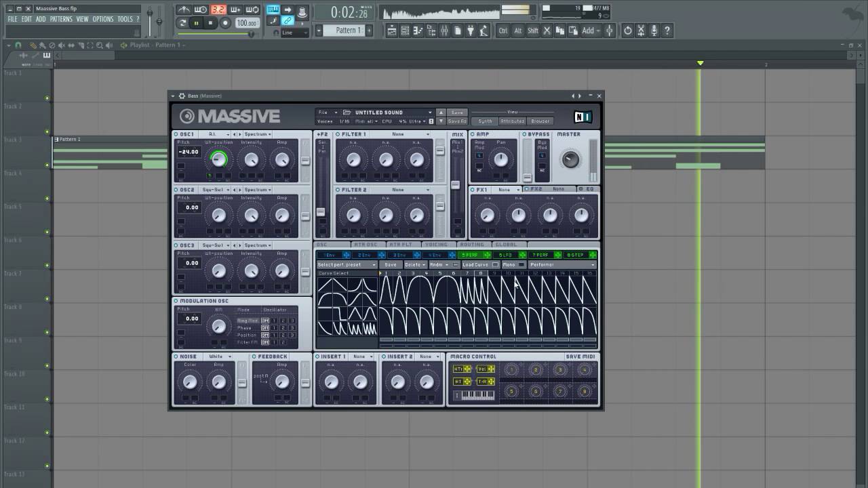Click the Vel macro drag handle icon
868x488 pixels.
tap(490, 369)
